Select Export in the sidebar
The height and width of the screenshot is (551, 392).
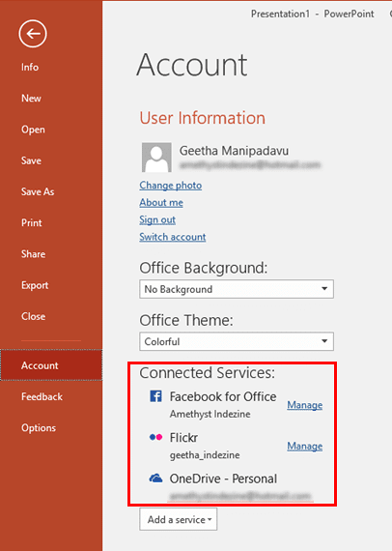(x=35, y=285)
